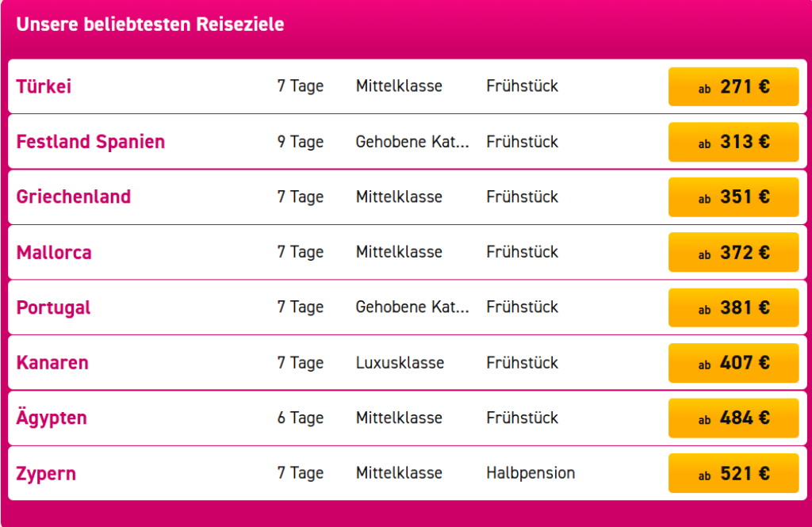Image resolution: width=812 pixels, height=527 pixels.
Task: Select the Zypern destination link
Action: [x=46, y=473]
